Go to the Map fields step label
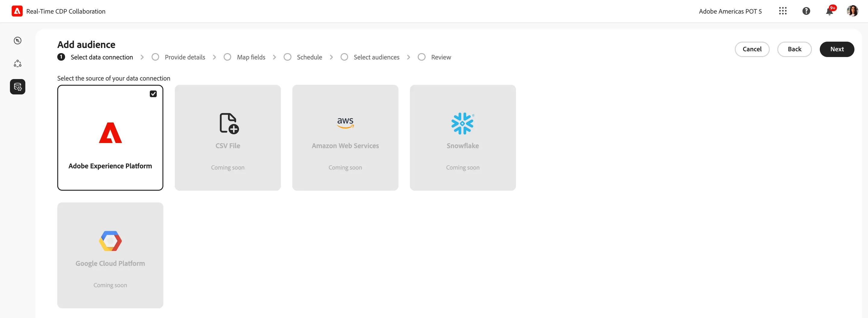Viewport: 868px width, 318px height. pyautogui.click(x=251, y=57)
